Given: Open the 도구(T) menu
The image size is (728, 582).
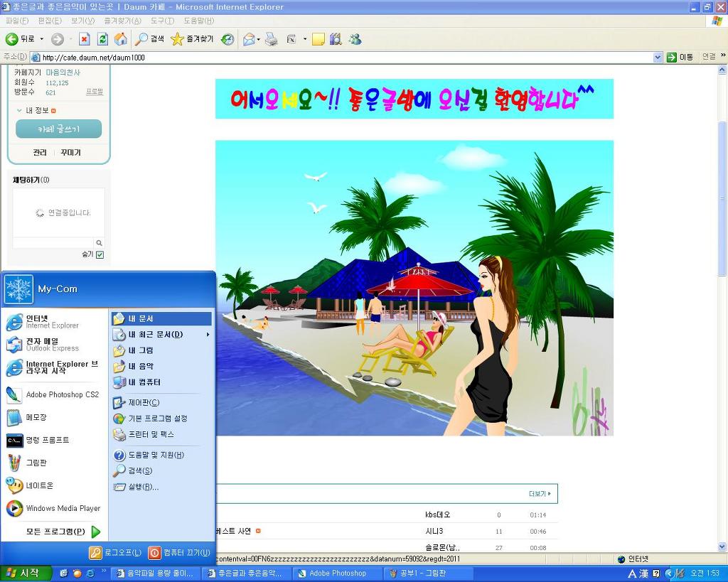Looking at the screenshot, I should [x=162, y=21].
